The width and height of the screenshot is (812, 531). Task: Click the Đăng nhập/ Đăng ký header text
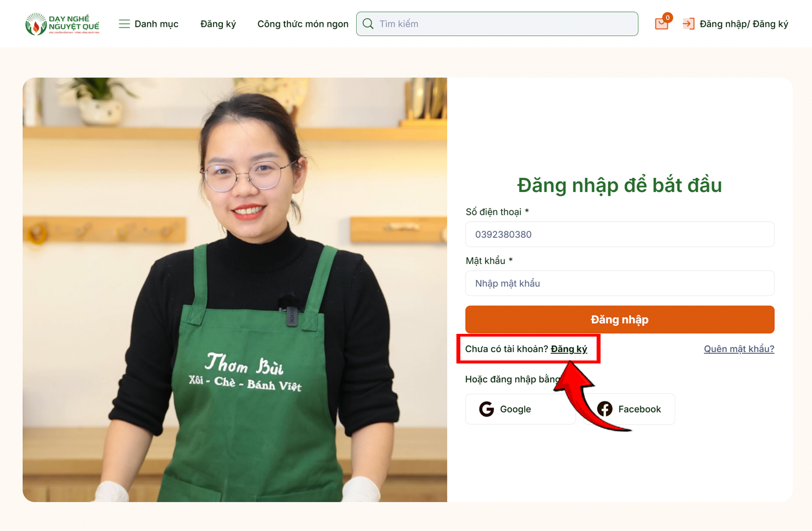(x=744, y=24)
